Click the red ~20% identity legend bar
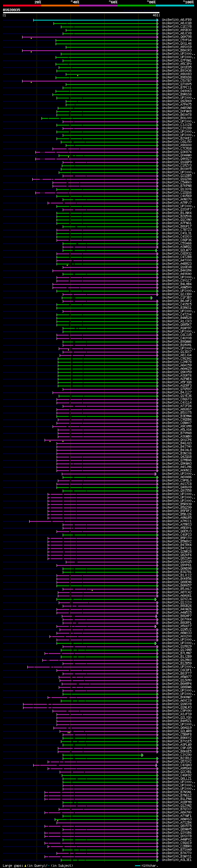197x868 pixels. tap(22, 6)
